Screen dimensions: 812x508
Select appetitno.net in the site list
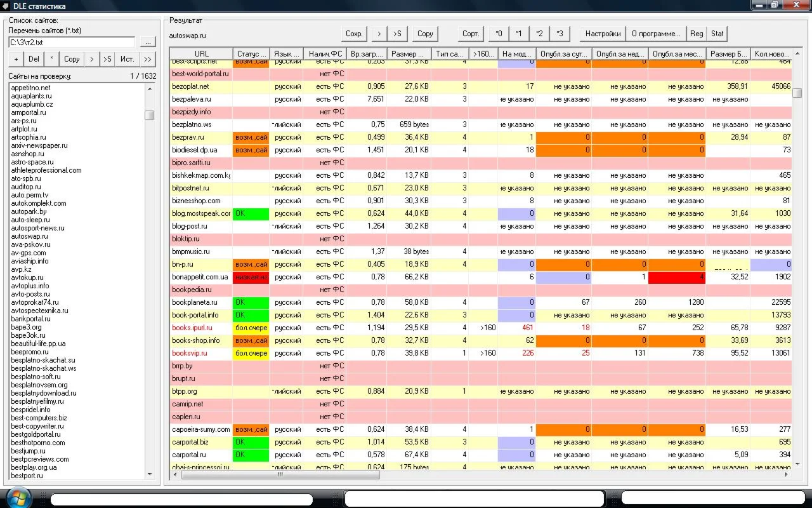click(x=30, y=88)
